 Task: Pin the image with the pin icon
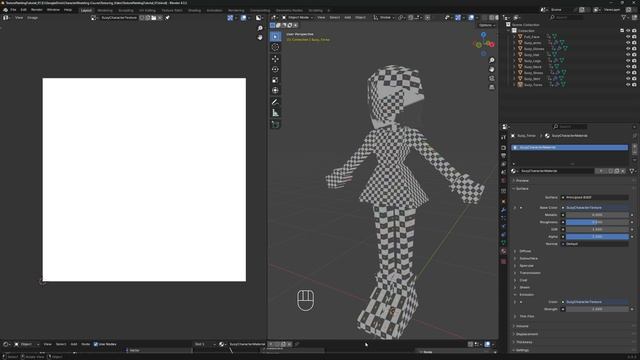click(x=167, y=18)
